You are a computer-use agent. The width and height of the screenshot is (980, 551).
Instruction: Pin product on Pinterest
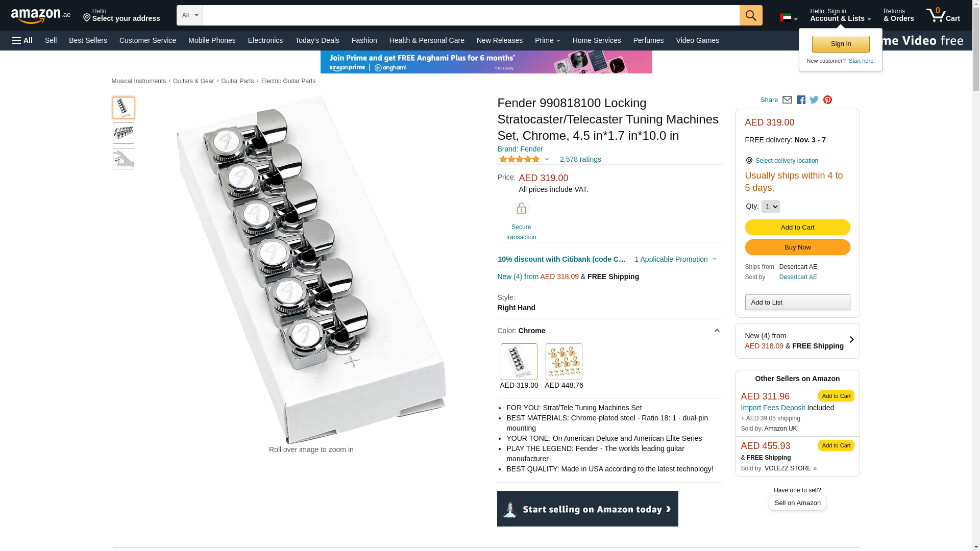click(827, 100)
